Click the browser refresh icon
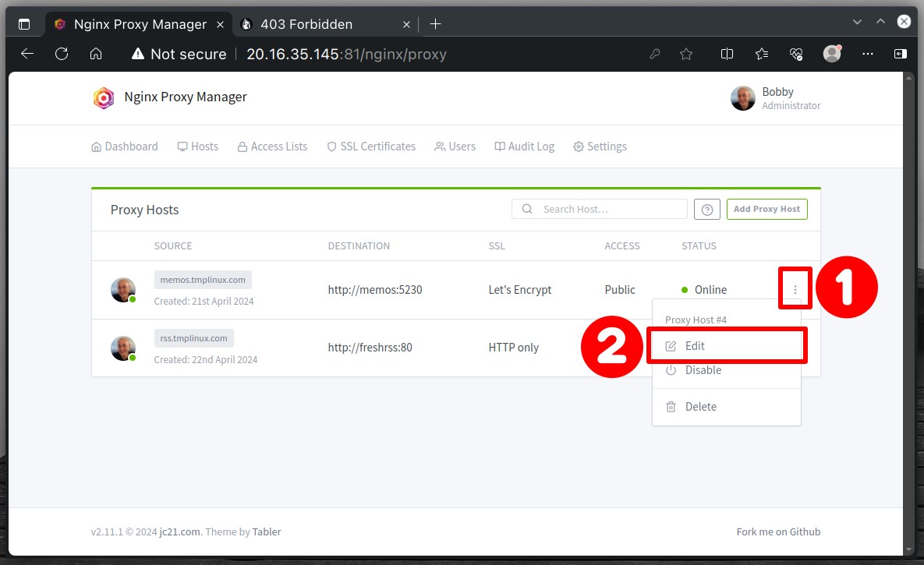The image size is (924, 565). coord(62,55)
